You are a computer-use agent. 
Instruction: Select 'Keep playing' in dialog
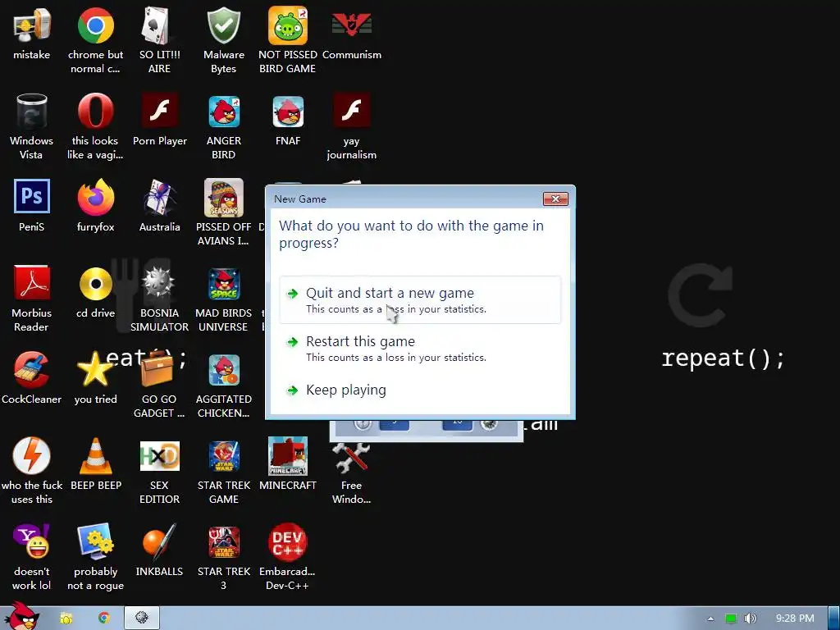(420, 390)
